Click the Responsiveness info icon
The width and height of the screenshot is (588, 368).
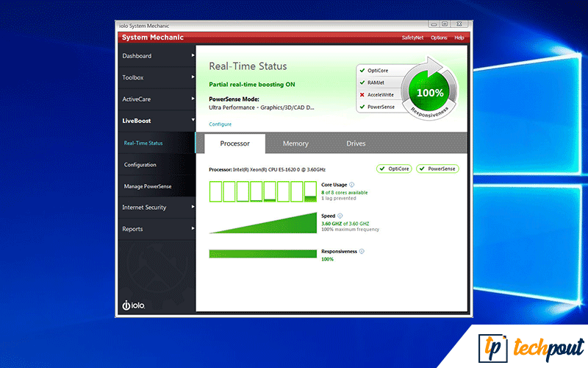(x=362, y=251)
